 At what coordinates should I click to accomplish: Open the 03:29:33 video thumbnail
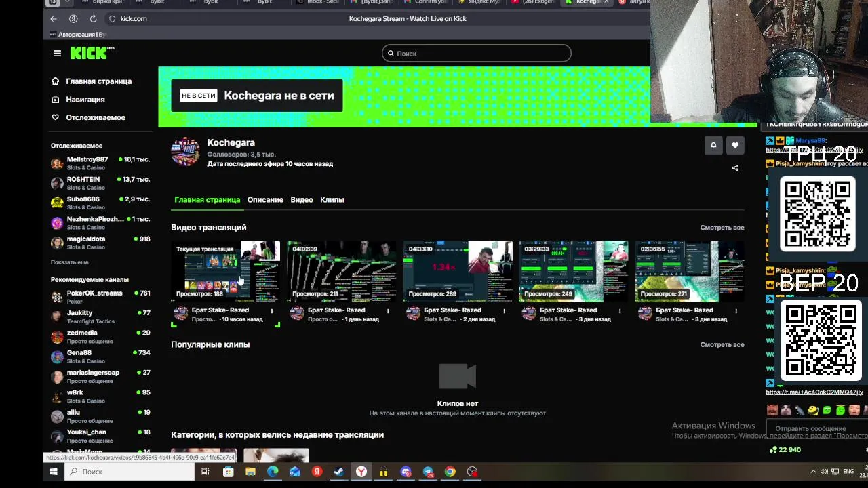[x=574, y=271]
